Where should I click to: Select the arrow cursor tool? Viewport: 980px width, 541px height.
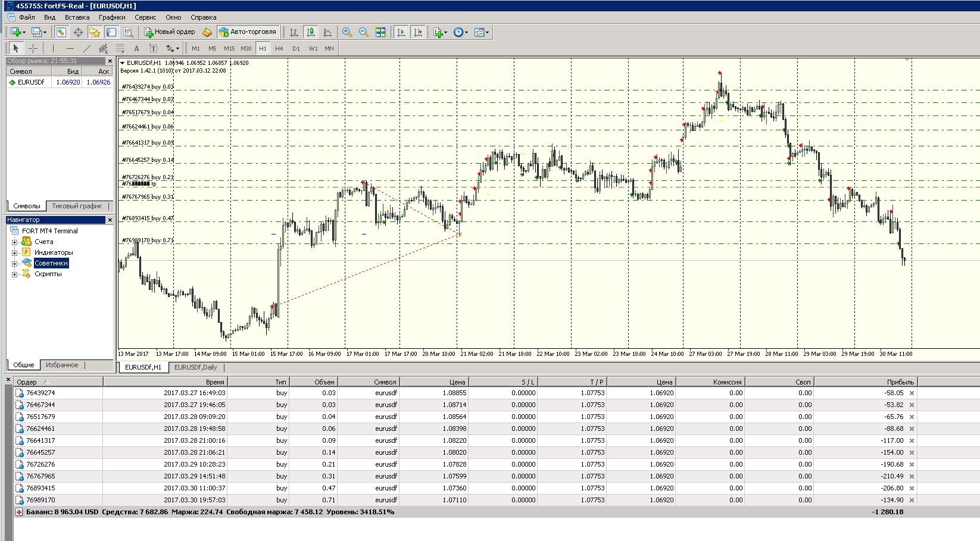point(16,48)
